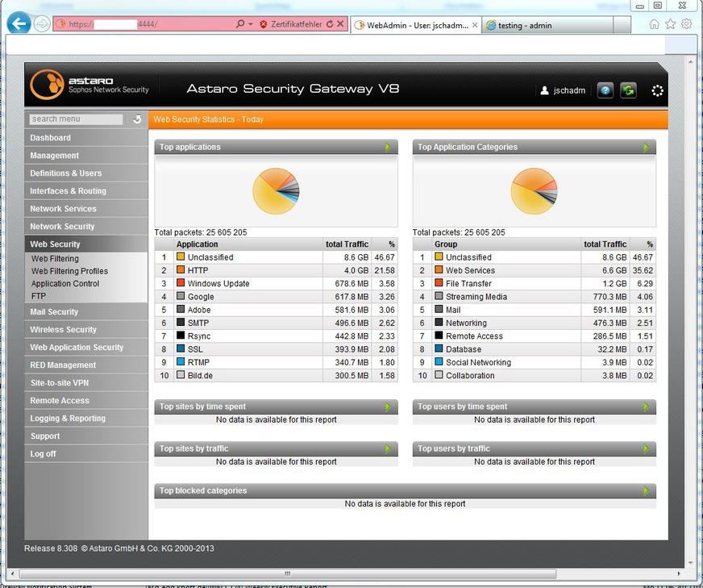Viewport: 703px width, 588px height.
Task: Expand Top users by traffic arrow
Action: pyautogui.click(x=646, y=448)
